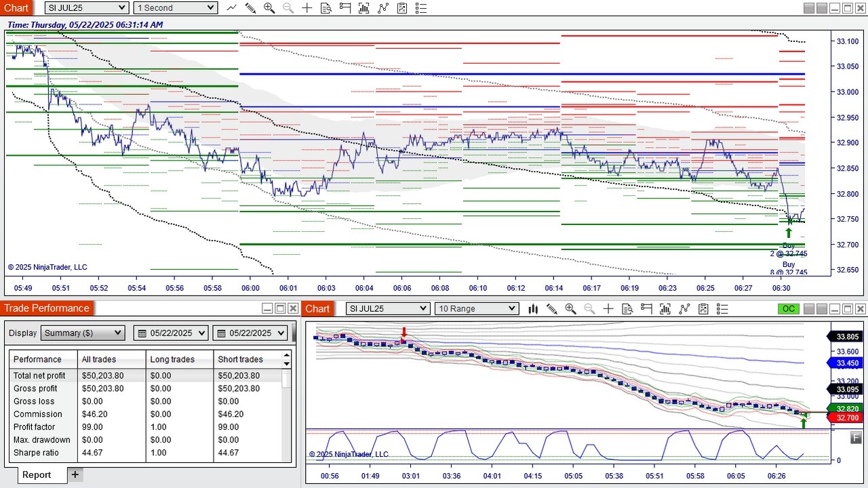This screenshot has height=488, width=868.
Task: Select the Trade Performance window tab
Action: (47, 308)
